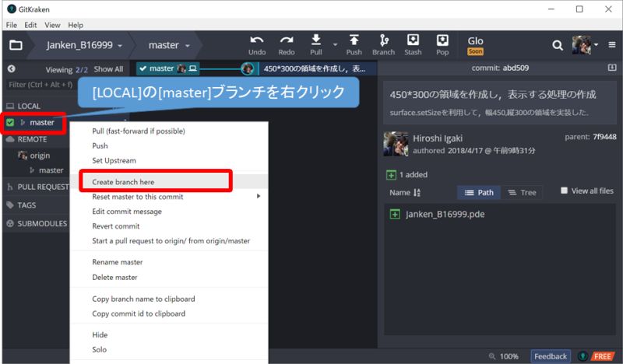
Task: Click the Redo toolbar icon
Action: click(287, 40)
